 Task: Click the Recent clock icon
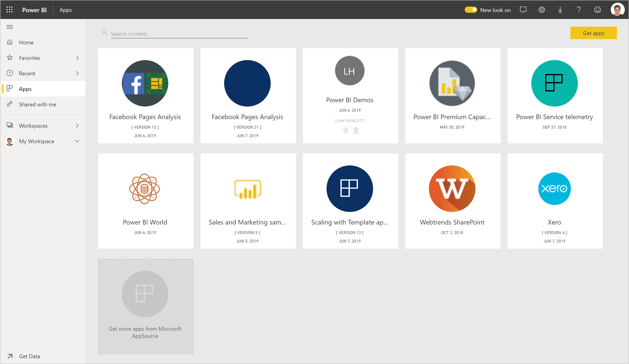point(10,73)
